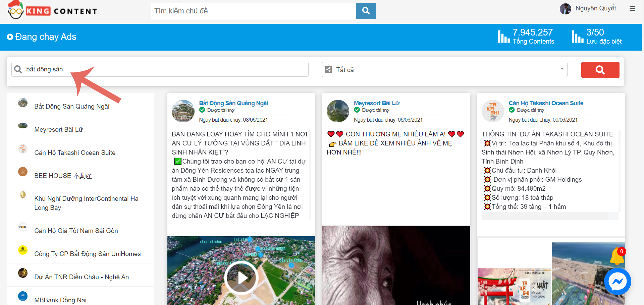644x305 pixels.
Task: Click sidebar avatar of Khu Nghỉ Dưỡng InterContinental
Action: 23,195
